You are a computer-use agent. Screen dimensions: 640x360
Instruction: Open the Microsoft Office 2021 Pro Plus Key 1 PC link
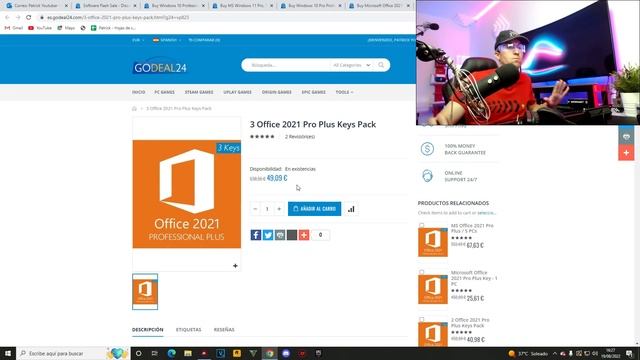474,278
